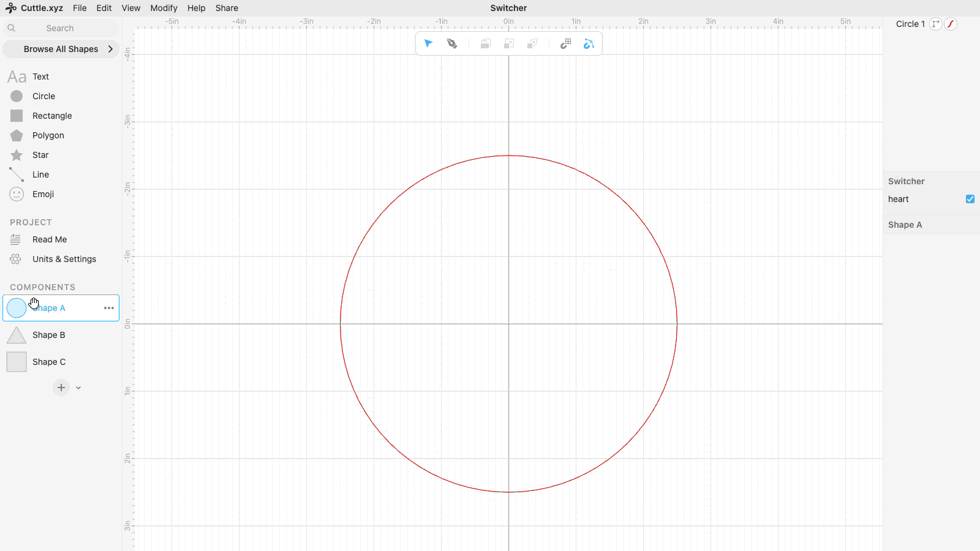The height and width of the screenshot is (551, 980).
Task: Open the Modify menu
Action: 164,8
